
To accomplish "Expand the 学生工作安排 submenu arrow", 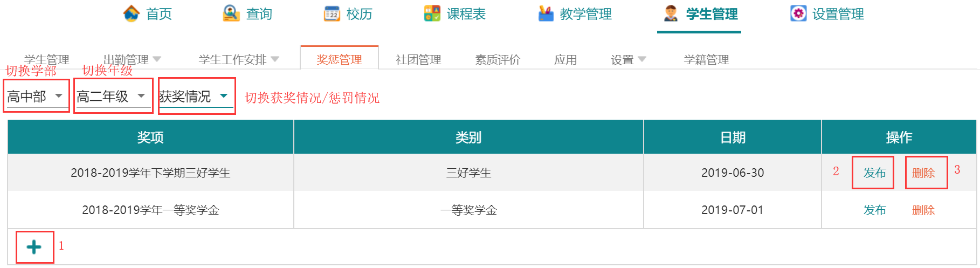I will (x=275, y=59).
